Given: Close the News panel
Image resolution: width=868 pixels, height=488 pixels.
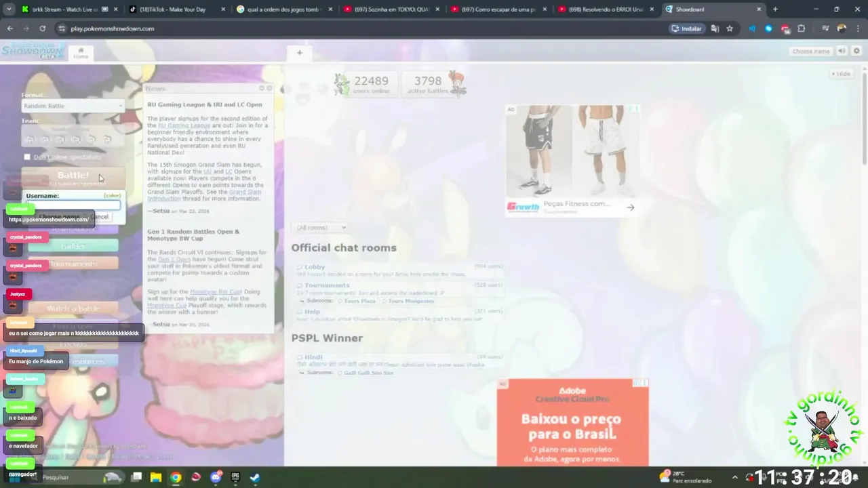Looking at the screenshot, I should click(x=269, y=88).
